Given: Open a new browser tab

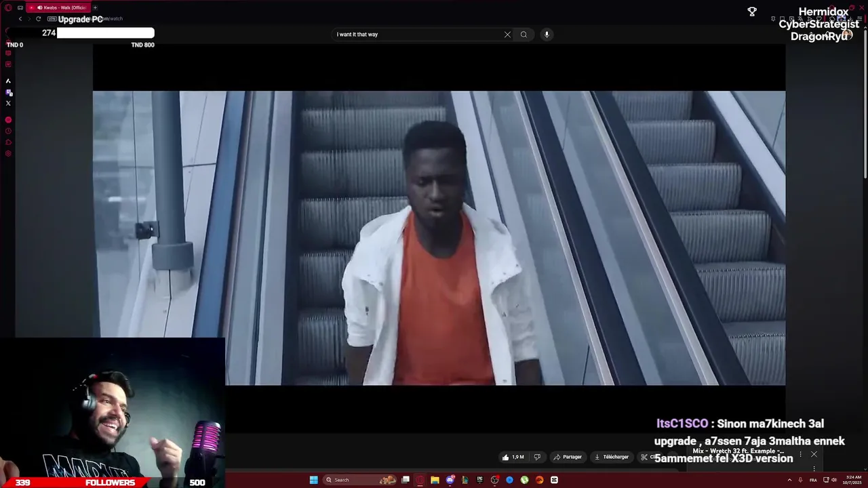Looking at the screenshot, I should (95, 7).
